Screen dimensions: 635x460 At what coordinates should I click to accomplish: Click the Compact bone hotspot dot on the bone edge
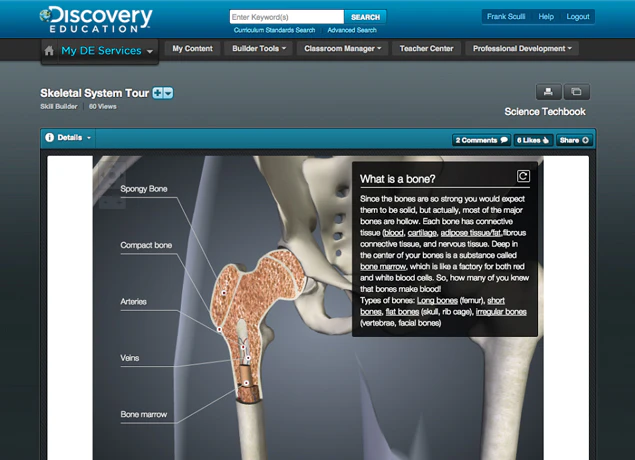coord(219,330)
